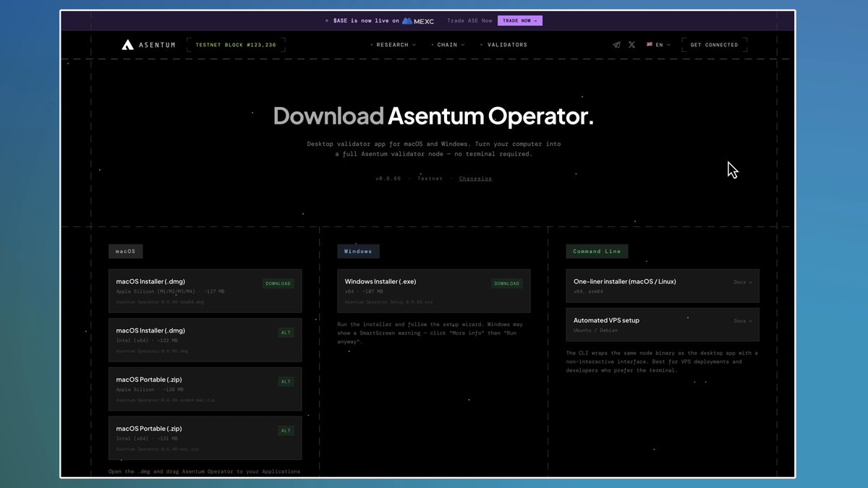Click the Windows section label
This screenshot has height=488, width=868.
pos(358,252)
